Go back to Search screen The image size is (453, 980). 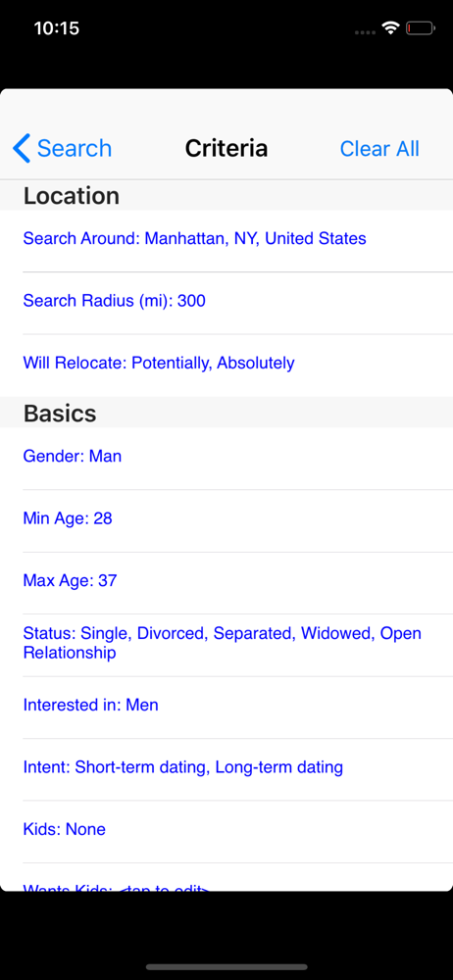pos(62,149)
